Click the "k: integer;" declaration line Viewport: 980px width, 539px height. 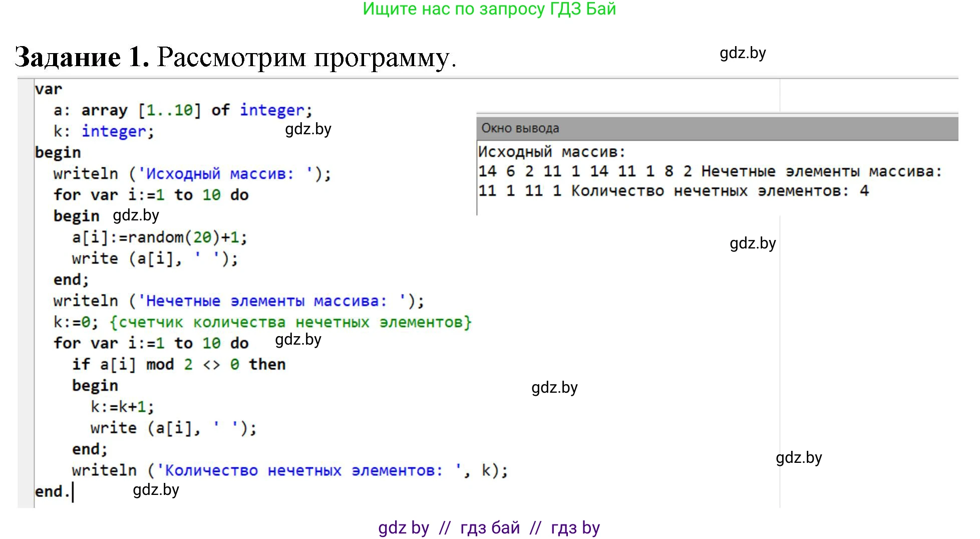(x=104, y=131)
